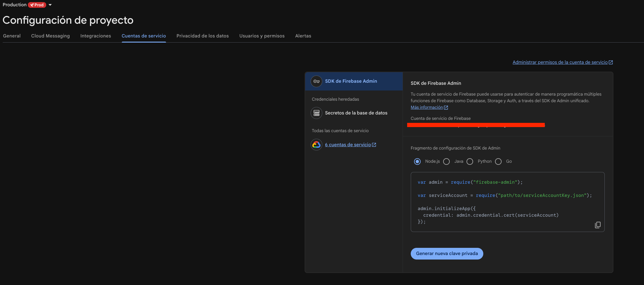Click the Google Cloud logo icon
This screenshot has width=644, height=285.
pos(316,145)
